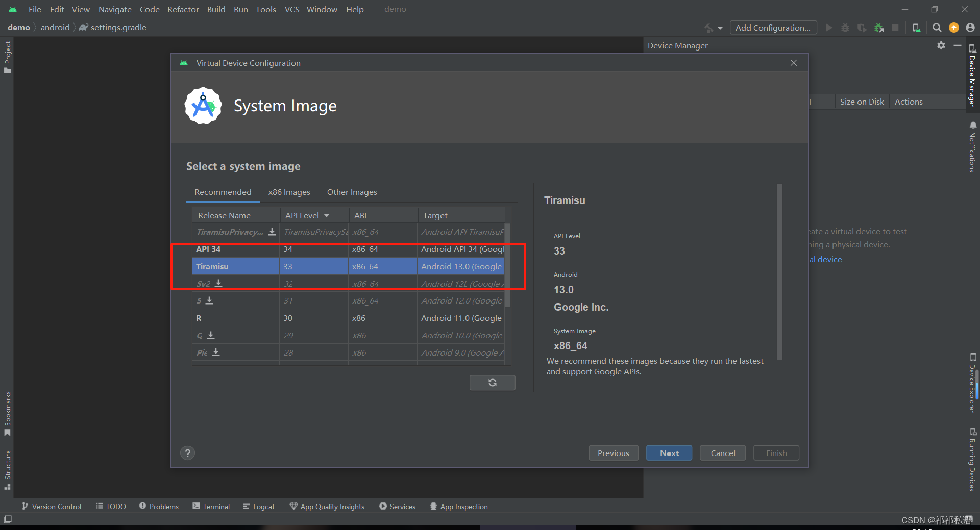Open the TODO tool window
This screenshot has height=530, width=980.
[111, 507]
